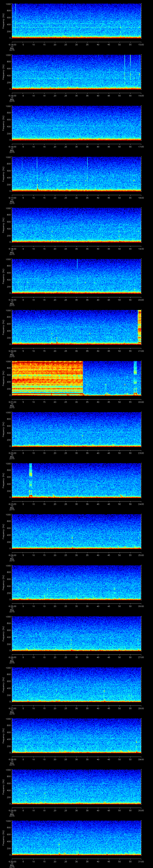The width and height of the screenshot is (153, 868).
Task: Click the 45-second tick under the 6:24:00 panel
Action: (109, 555)
